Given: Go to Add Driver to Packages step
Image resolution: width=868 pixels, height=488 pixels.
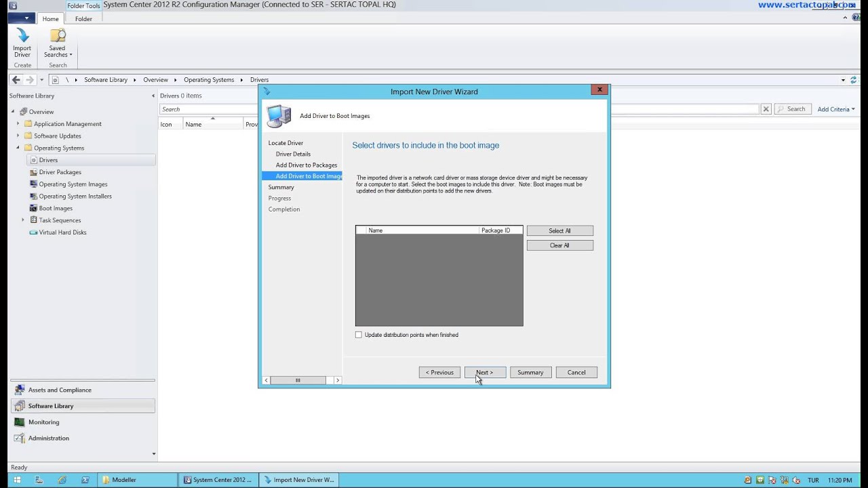Looking at the screenshot, I should pos(307,165).
